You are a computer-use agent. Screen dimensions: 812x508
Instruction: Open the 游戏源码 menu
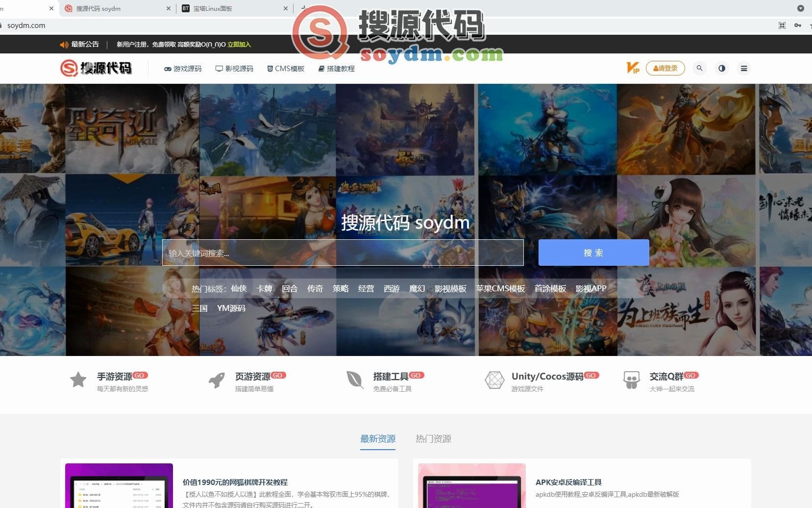pos(183,69)
